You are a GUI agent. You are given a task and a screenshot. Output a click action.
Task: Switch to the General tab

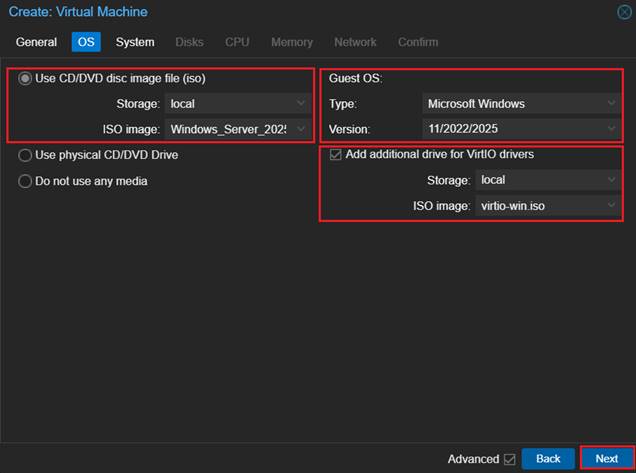pos(36,42)
